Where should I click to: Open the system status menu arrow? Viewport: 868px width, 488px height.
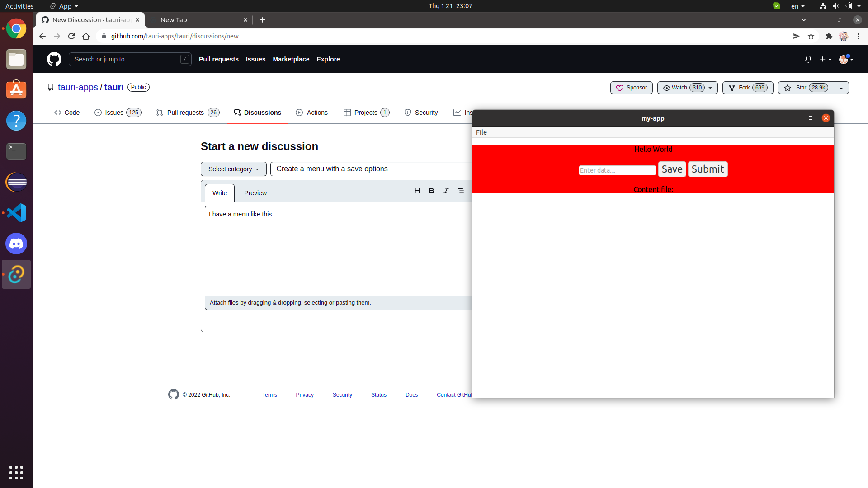[859, 6]
